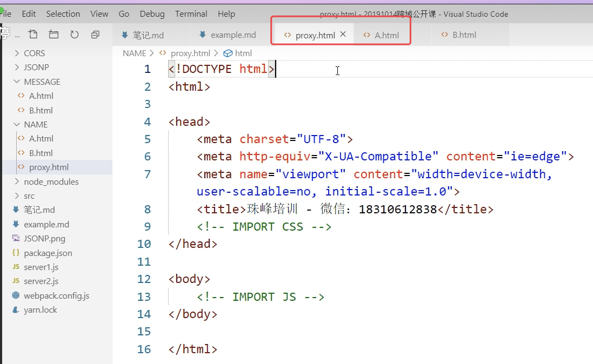The width and height of the screenshot is (593, 364).
Task: Collapse the MESSAGE folder
Action: point(57,82)
